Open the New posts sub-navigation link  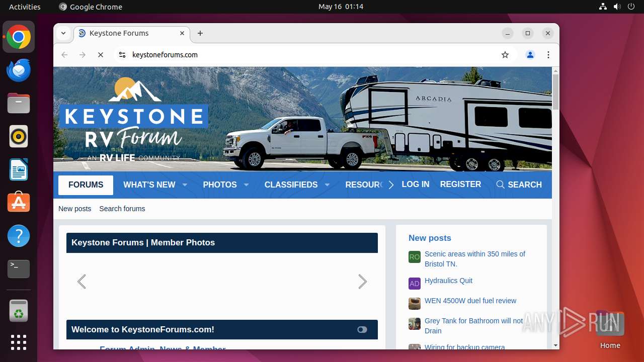pyautogui.click(x=75, y=209)
